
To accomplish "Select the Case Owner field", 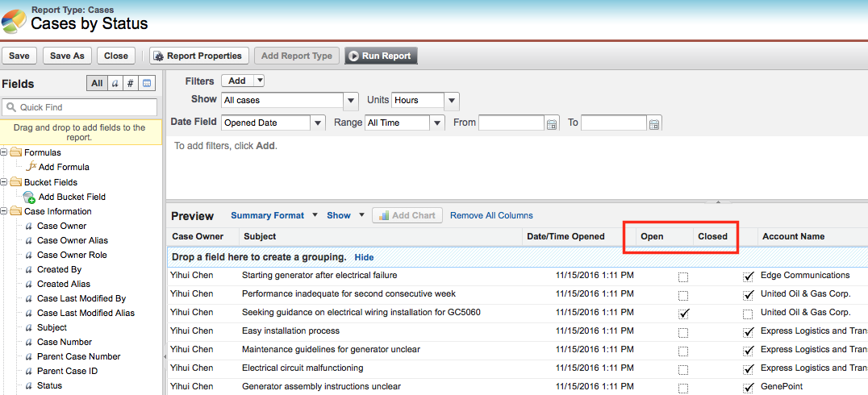I will point(61,226).
